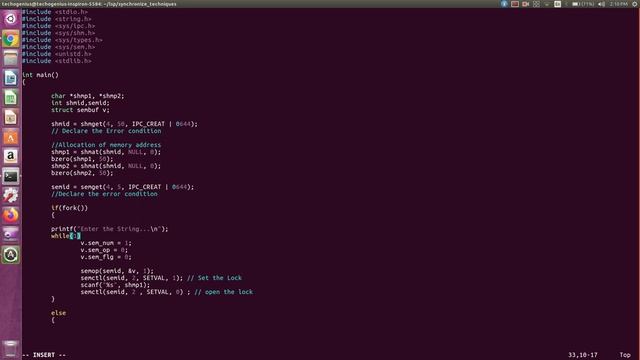Click the '//Allocation of memory address' comment
The image size is (640, 360).
point(106,144)
